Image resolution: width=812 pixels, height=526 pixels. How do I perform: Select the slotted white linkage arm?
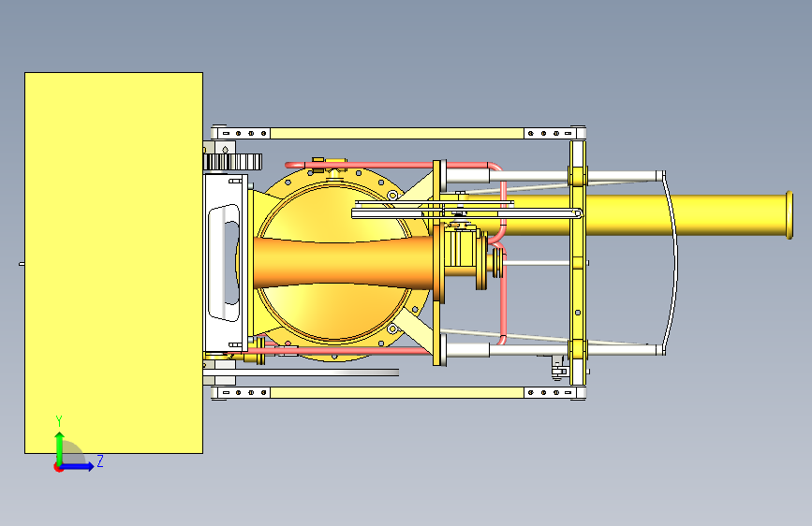[467, 213]
